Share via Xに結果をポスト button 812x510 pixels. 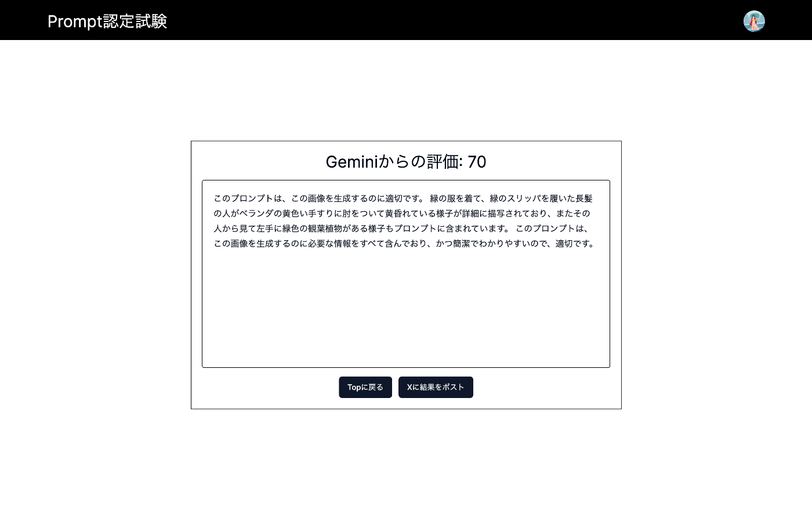436,387
